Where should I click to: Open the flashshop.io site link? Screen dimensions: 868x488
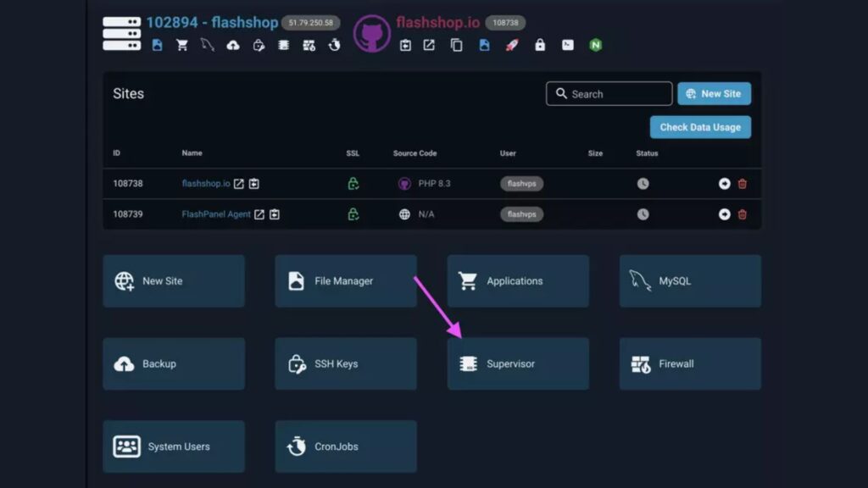[x=206, y=183]
